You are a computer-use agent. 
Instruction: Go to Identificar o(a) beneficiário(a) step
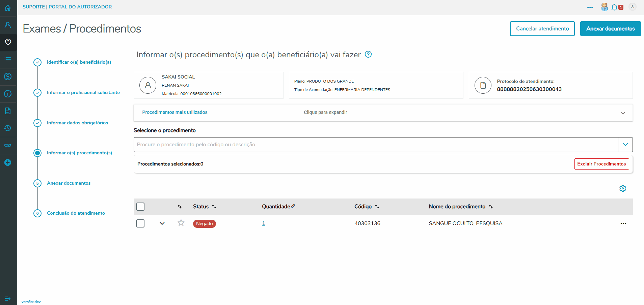tap(79, 62)
